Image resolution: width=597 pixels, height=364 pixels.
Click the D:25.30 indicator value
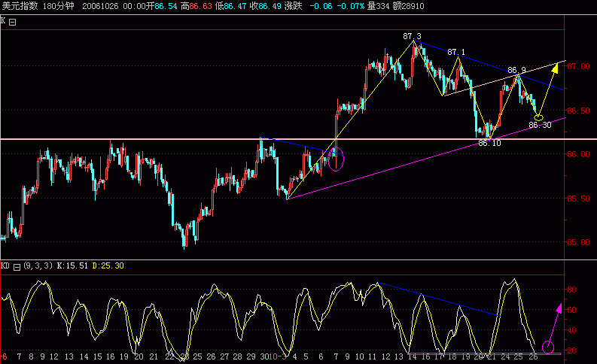[x=109, y=265]
